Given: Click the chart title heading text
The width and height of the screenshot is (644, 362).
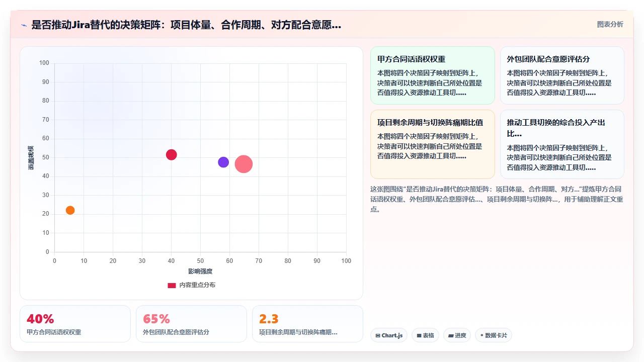Looking at the screenshot, I should [x=186, y=25].
